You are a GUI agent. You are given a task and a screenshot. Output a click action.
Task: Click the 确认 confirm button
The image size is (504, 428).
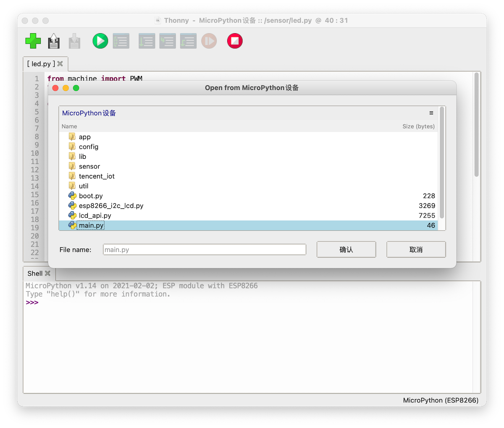point(346,249)
